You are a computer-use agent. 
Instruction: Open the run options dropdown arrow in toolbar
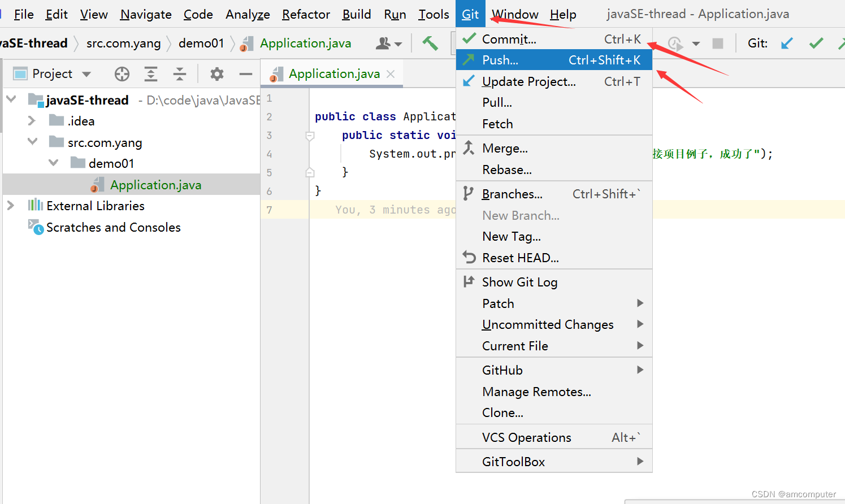pyautogui.click(x=696, y=44)
